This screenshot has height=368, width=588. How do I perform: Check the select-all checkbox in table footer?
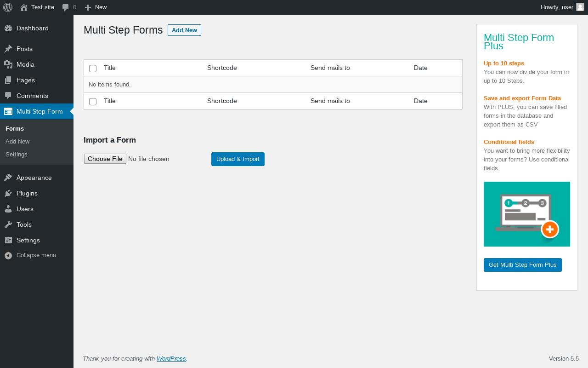pyautogui.click(x=93, y=102)
